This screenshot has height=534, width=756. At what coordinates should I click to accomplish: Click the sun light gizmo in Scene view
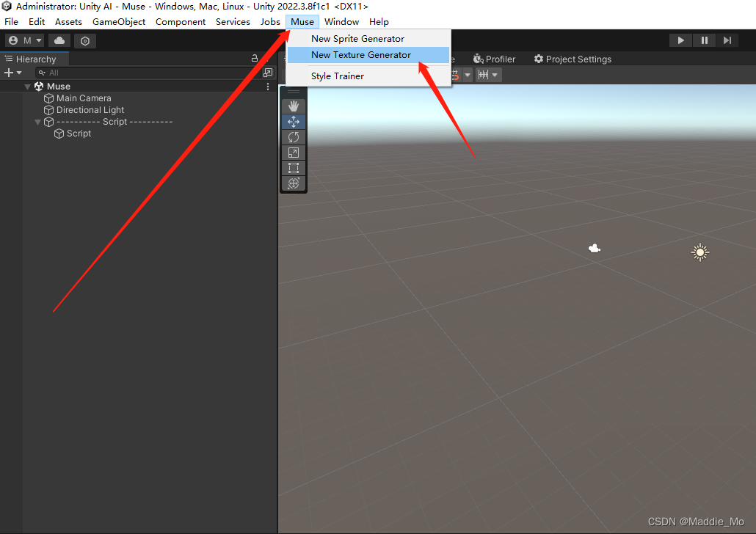tap(700, 252)
